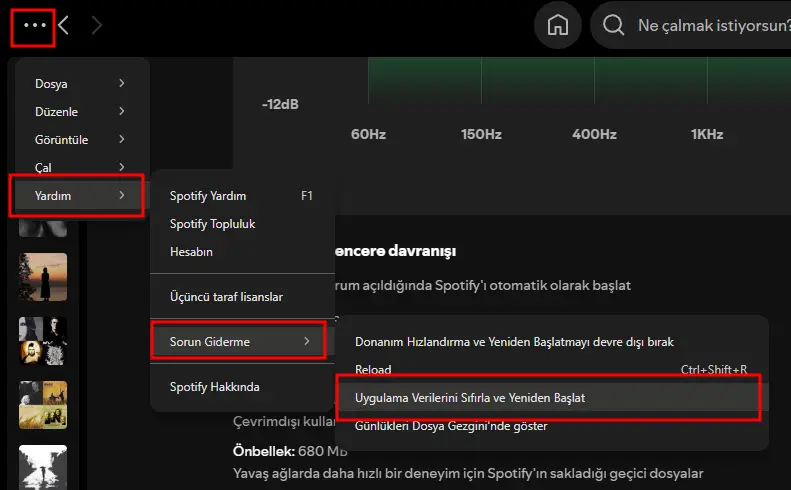Select Üçüncü taraf lisanslar
The height and width of the screenshot is (490, 791).
point(242,297)
